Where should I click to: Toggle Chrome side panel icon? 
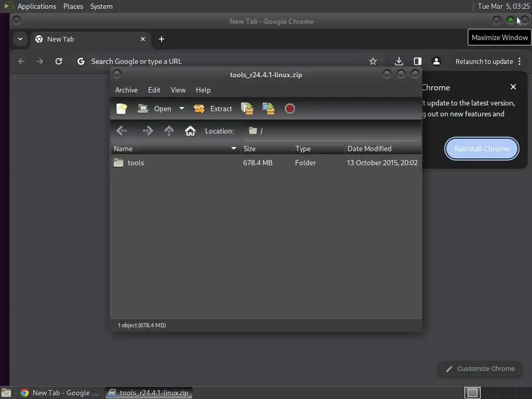pos(418,61)
